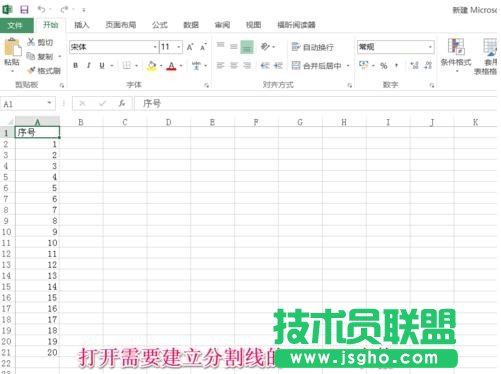This screenshot has width=501, height=374.
Task: Apply percent style format
Action: [x=384, y=66]
